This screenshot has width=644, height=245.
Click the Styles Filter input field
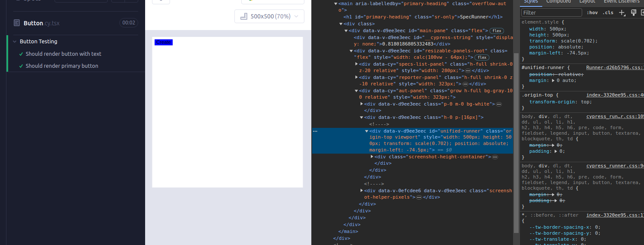[x=552, y=13]
